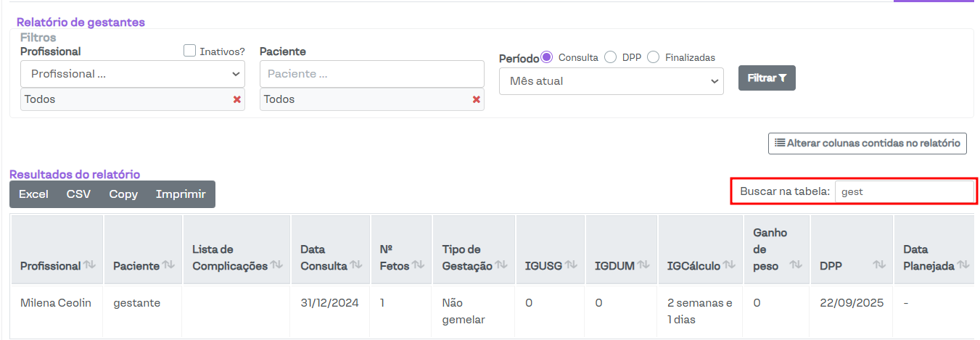Choose the Finalizadas radio option
980x340 pixels.
tap(654, 57)
